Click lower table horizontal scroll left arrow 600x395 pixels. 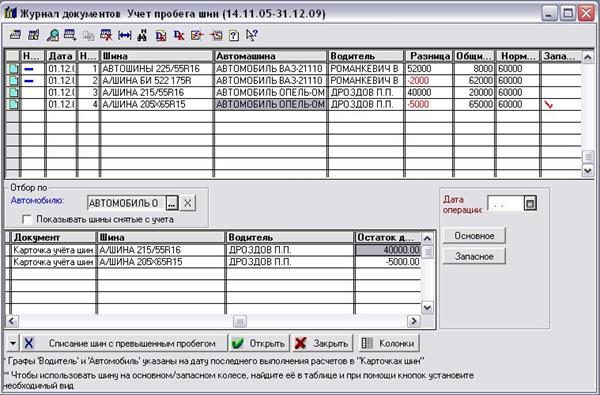click(x=12, y=321)
